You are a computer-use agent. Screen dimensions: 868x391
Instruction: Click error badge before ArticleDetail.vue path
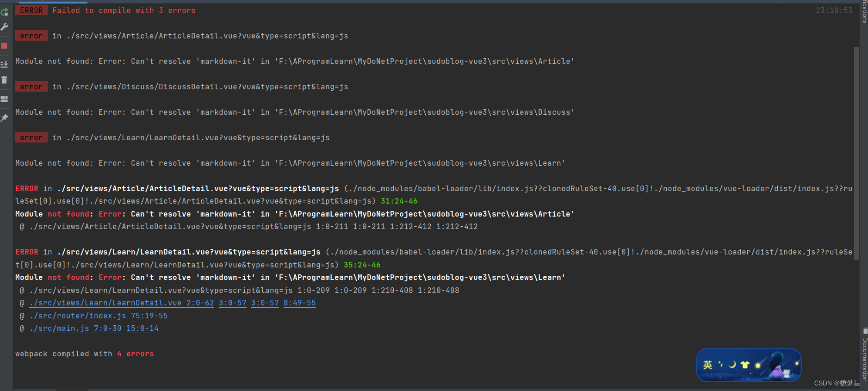click(31, 36)
